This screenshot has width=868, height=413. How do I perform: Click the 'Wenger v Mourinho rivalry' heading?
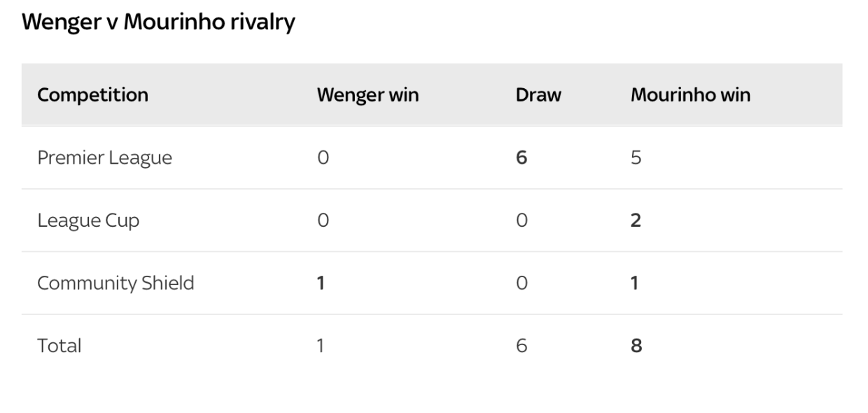(x=158, y=22)
